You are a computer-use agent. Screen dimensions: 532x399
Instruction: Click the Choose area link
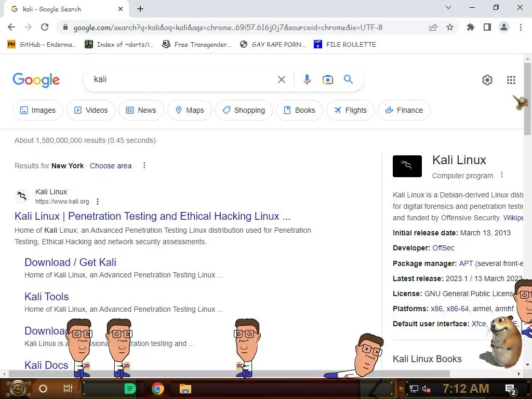(x=111, y=166)
